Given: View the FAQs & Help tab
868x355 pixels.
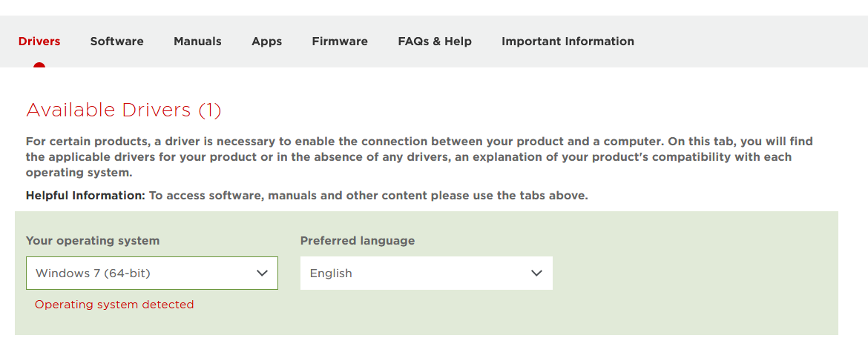Looking at the screenshot, I should coord(435,42).
